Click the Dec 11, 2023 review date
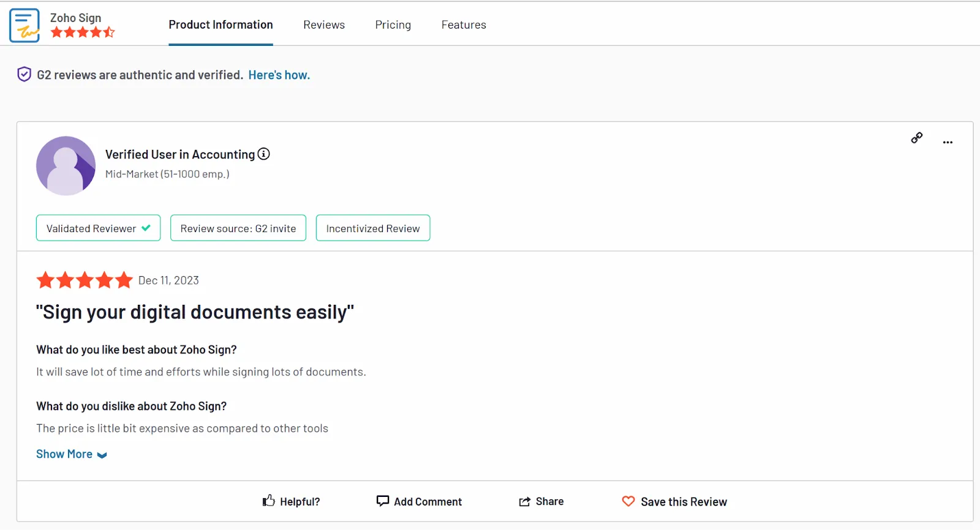The image size is (980, 530). pos(168,280)
